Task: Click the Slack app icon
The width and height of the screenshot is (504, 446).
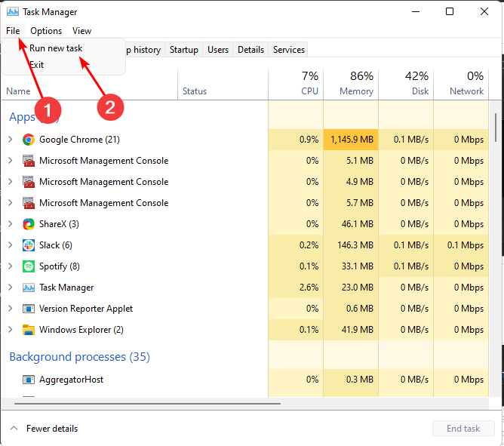Action: pos(29,245)
